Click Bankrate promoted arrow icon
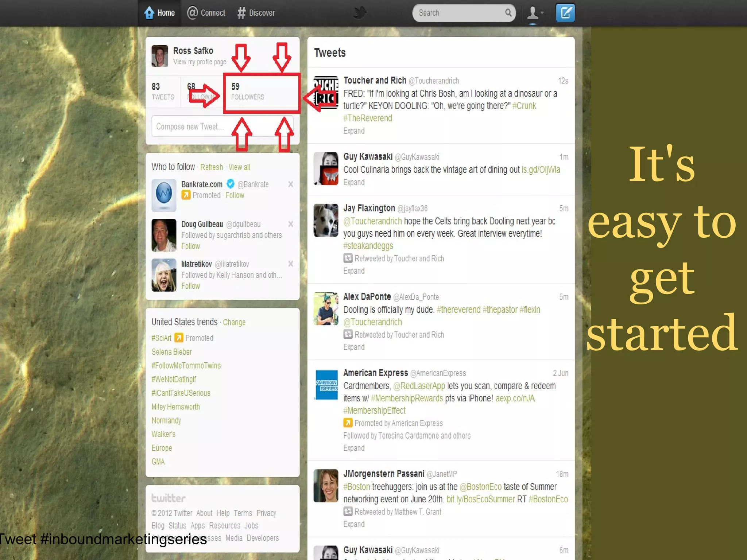This screenshot has width=747, height=560. click(x=186, y=195)
